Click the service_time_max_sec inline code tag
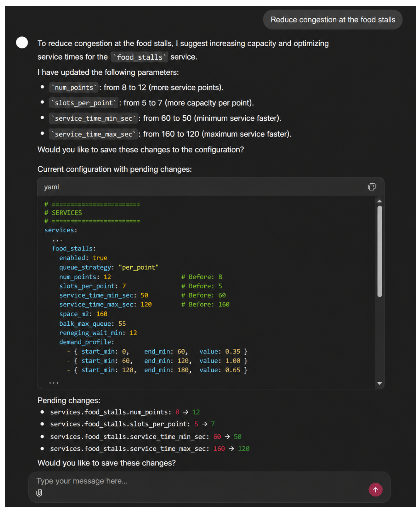420x512 pixels. 93,134
